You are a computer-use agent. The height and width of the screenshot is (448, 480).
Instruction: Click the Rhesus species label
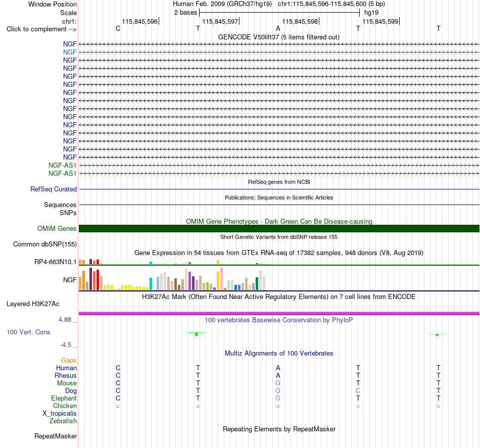pos(66,375)
